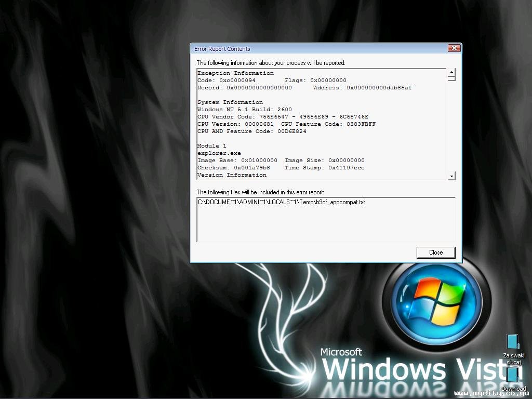This screenshot has width=532, height=399.
Task: Click 'Checksum: 0x001a79b8' text
Action: pyautogui.click(x=233, y=168)
